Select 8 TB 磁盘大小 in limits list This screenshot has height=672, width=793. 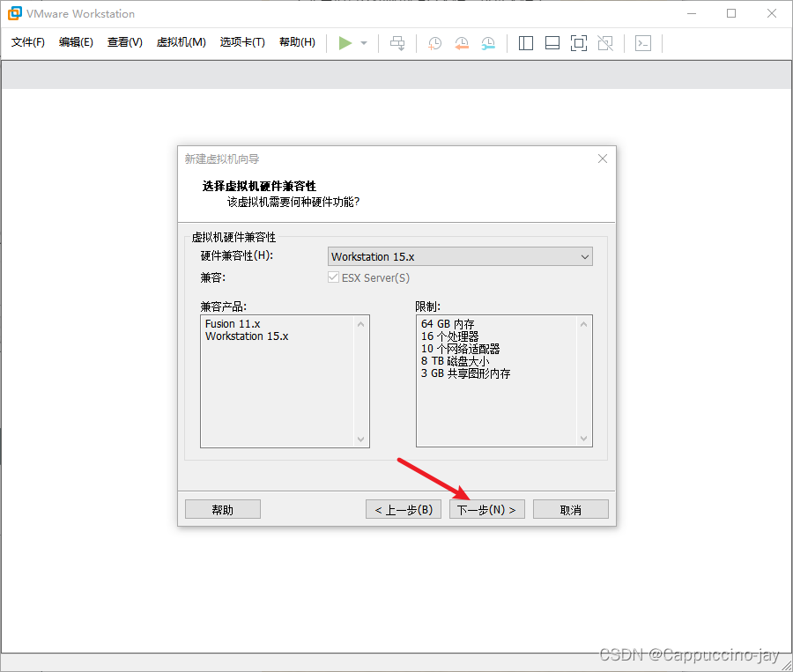(456, 361)
